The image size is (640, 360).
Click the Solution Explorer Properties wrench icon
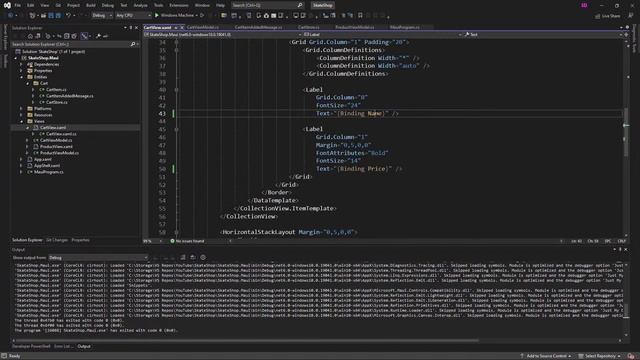pyautogui.click(x=98, y=36)
